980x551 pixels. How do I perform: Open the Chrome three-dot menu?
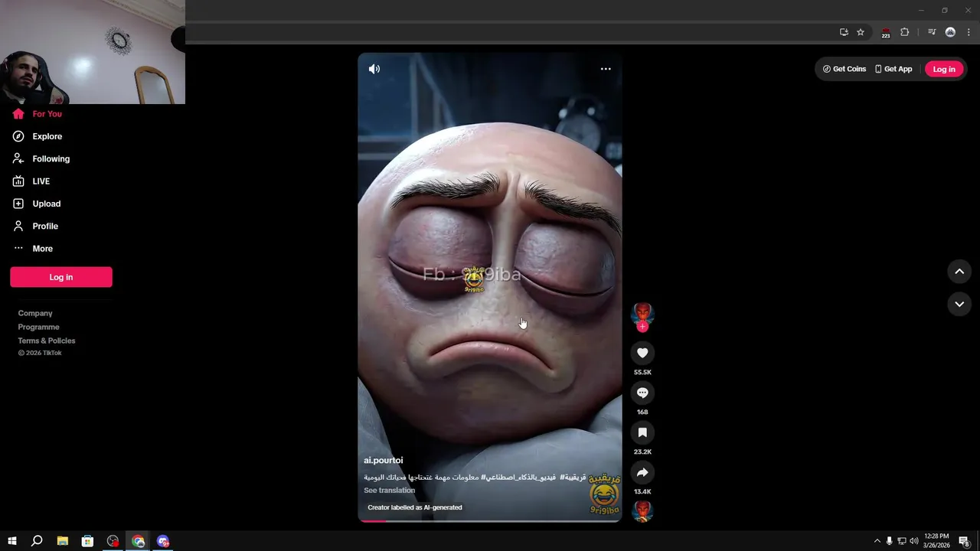(x=969, y=32)
